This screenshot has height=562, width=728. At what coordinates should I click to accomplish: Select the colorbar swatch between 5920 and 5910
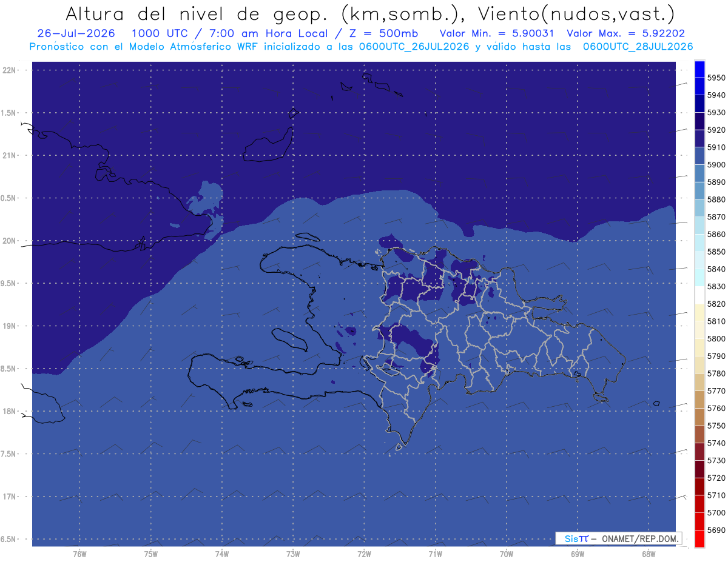tap(699, 139)
